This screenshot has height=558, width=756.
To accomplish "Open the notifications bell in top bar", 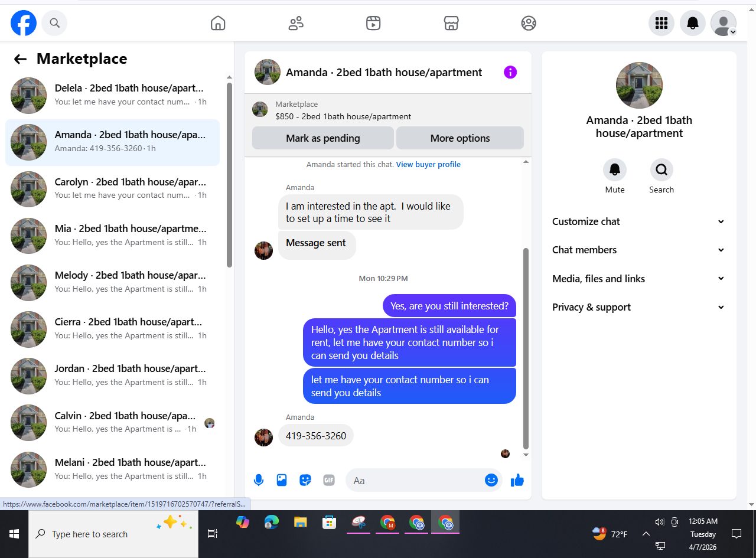I will point(693,23).
